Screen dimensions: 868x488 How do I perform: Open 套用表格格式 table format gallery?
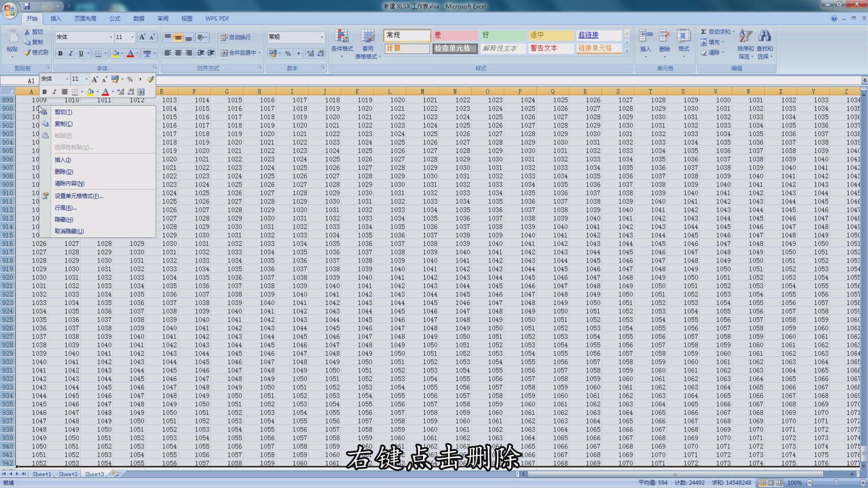click(367, 43)
